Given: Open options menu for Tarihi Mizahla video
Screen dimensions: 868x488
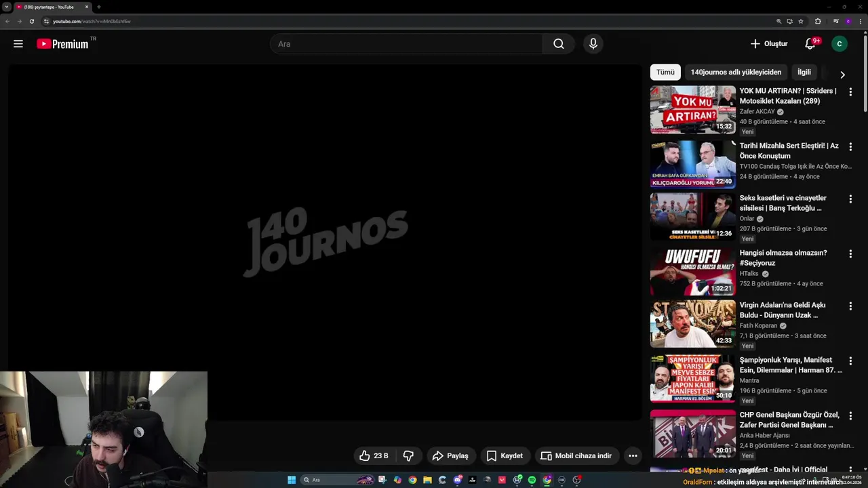Looking at the screenshot, I should pos(850,146).
